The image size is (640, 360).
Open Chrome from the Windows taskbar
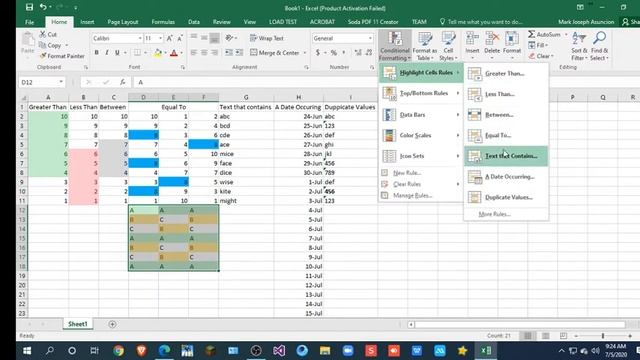click(119, 351)
